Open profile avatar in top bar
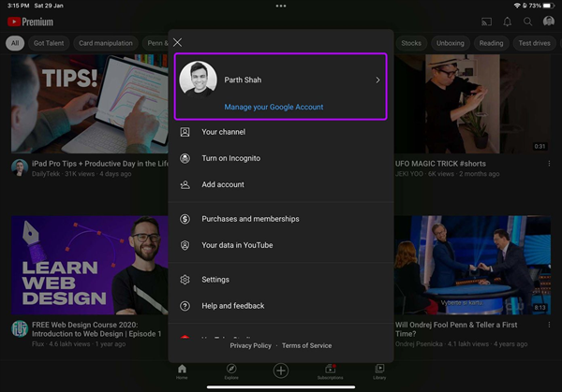Image resolution: width=562 pixels, height=392 pixels. [549, 22]
